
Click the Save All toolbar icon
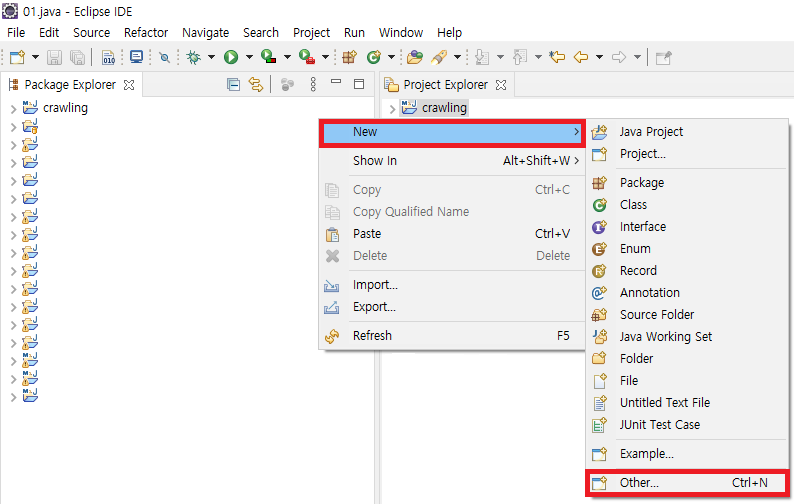coord(77,57)
